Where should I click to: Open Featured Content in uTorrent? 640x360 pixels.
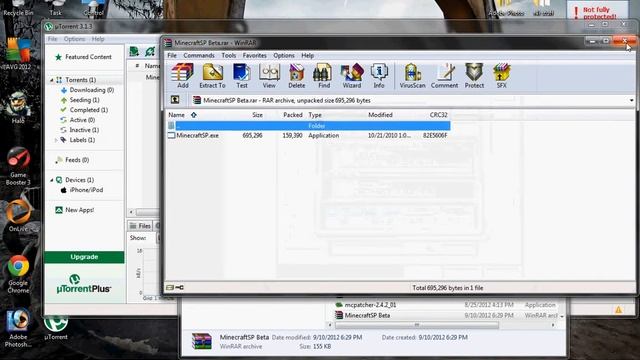[x=83, y=57]
